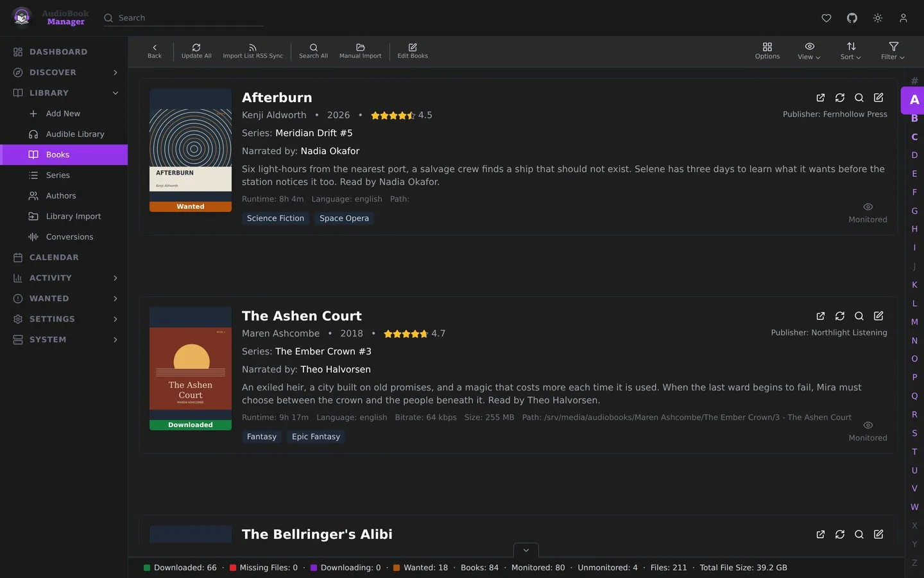
Task: Open the Calendar menu item
Action: pos(64,258)
